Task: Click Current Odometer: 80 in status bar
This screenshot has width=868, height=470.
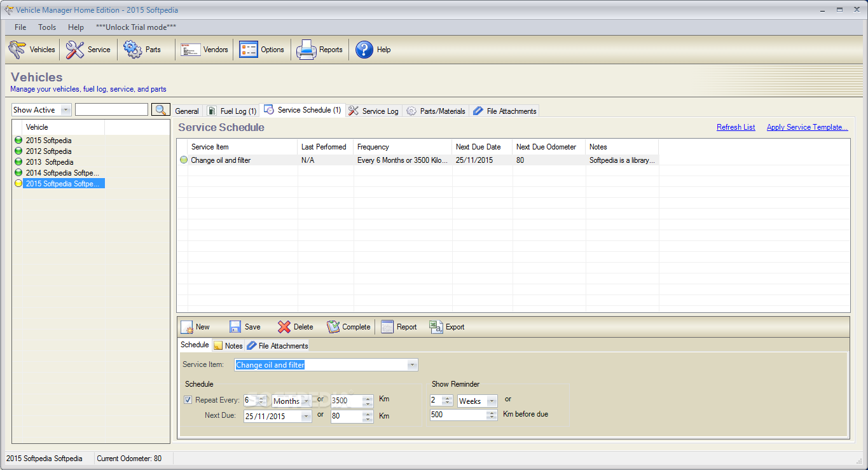Action: pos(129,459)
